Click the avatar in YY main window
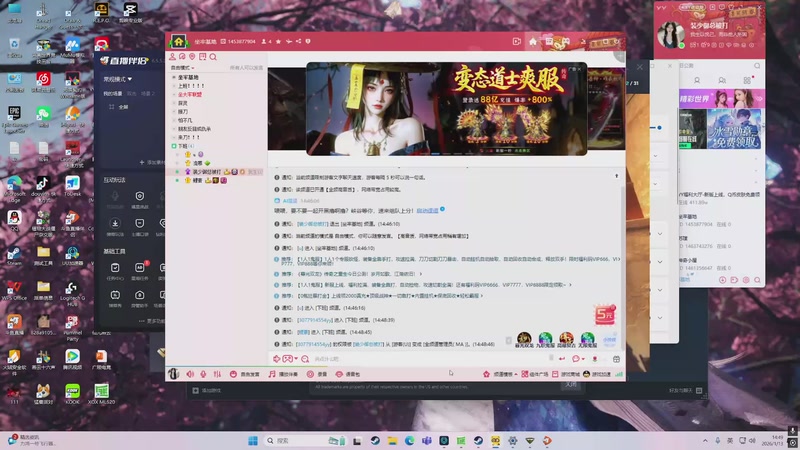 click(671, 35)
